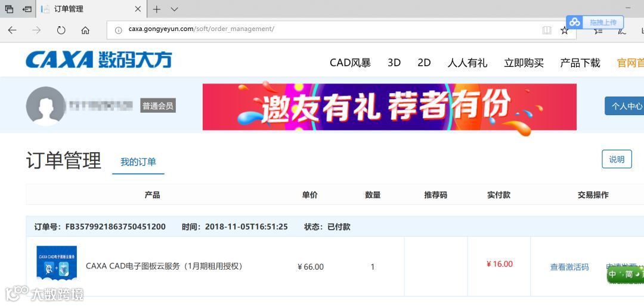
Task: Open the 产品下载 navigation item
Action: tap(580, 63)
